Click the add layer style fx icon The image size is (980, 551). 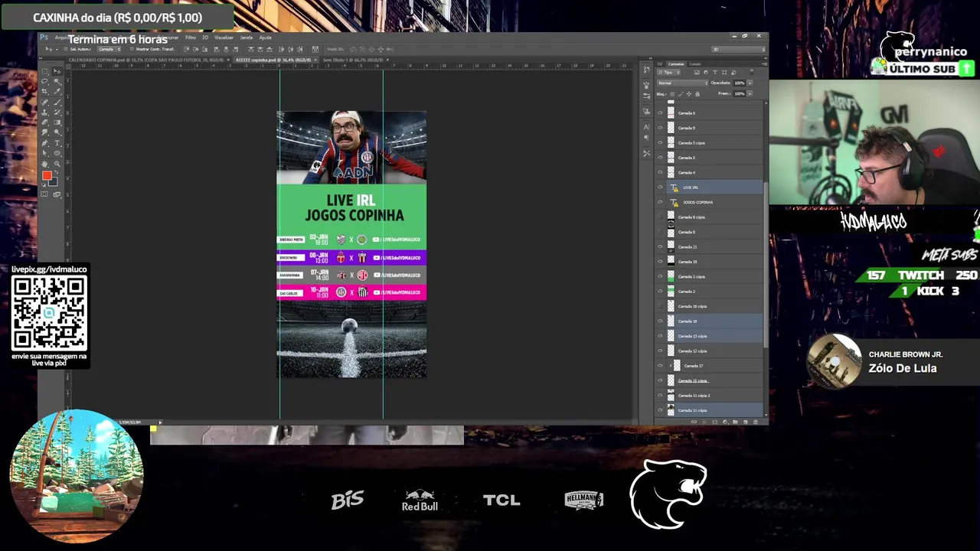click(x=704, y=422)
